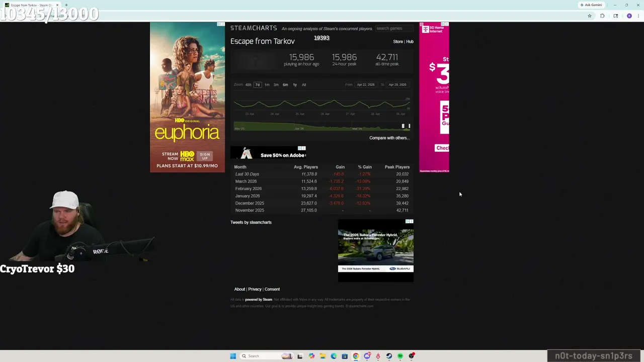Click the STEAMCHARTS logo
Viewport: 644px width, 362px height.
coord(254,28)
